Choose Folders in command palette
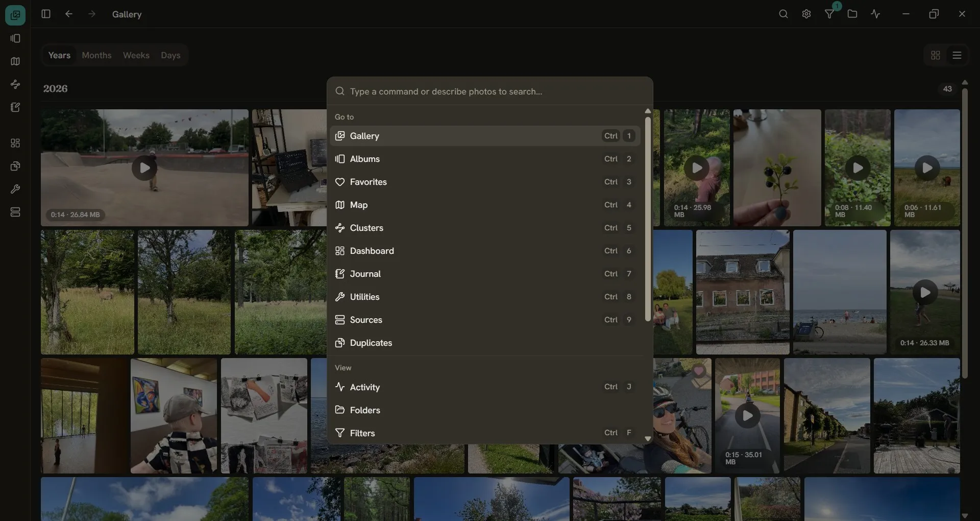The image size is (980, 521). [485, 411]
